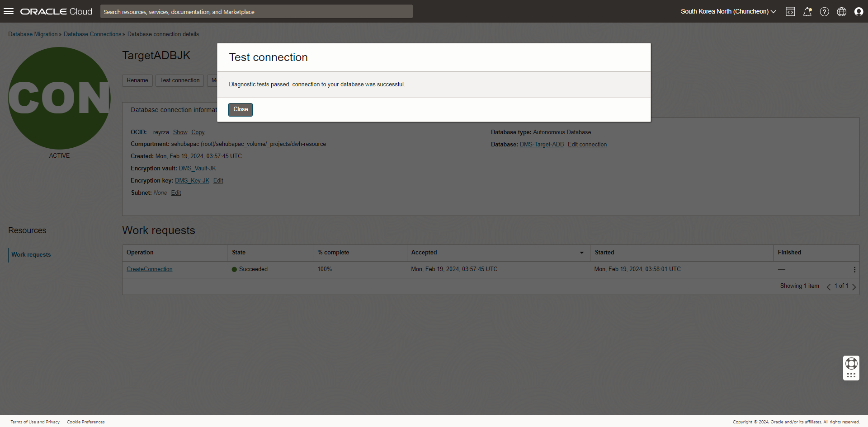
Task: Click the Test connection button behind the dialog
Action: (x=180, y=80)
